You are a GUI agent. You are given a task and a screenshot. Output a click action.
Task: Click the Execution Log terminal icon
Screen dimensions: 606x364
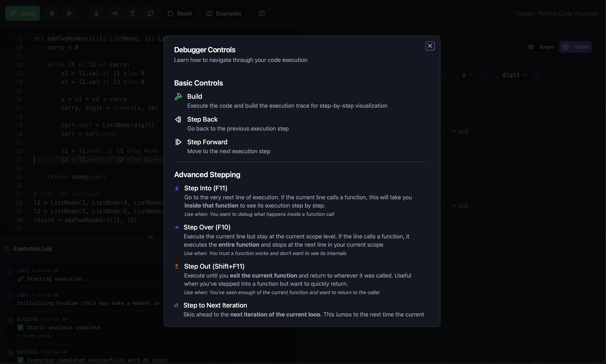pyautogui.click(x=7, y=248)
